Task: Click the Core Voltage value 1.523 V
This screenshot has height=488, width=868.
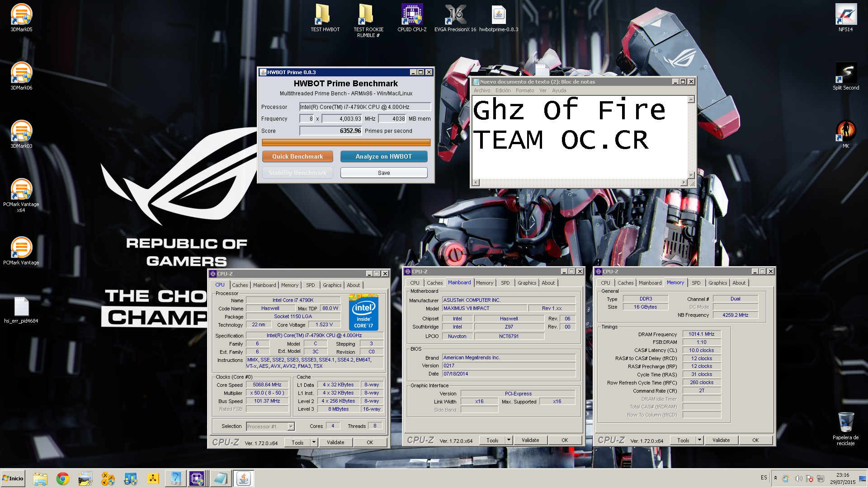Action: click(x=324, y=324)
